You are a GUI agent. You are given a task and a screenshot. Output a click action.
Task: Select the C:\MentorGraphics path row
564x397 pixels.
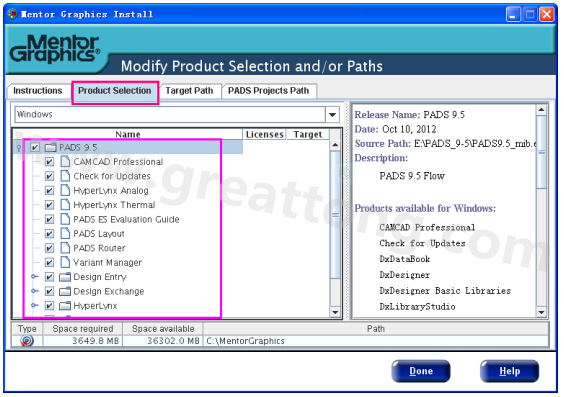280,341
